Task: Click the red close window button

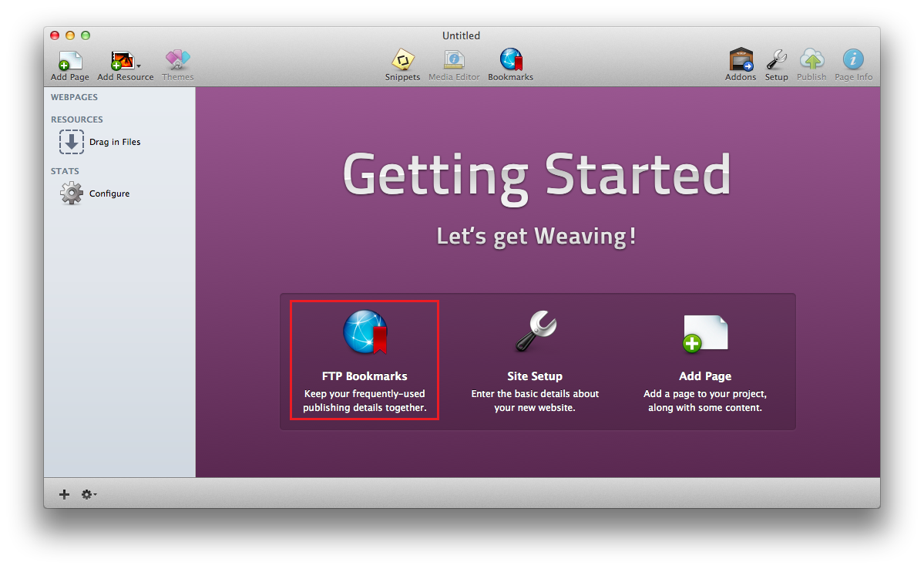Action: 55,35
